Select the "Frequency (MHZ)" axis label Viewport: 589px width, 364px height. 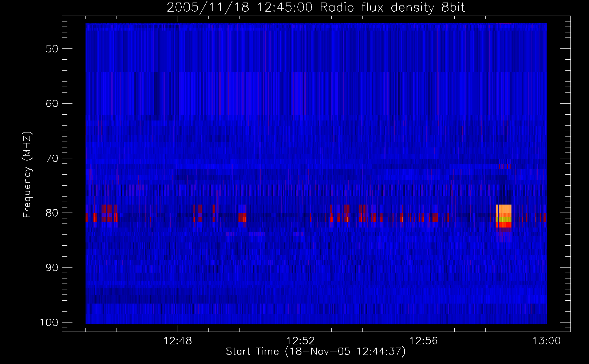pos(28,175)
